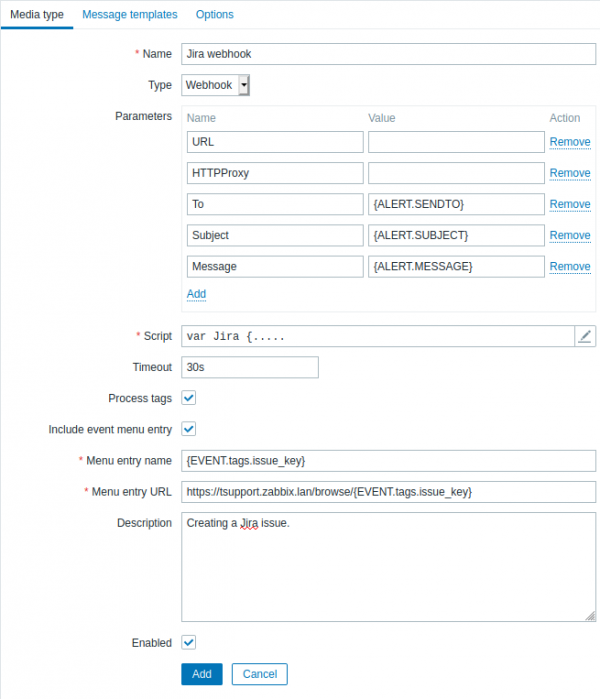The image size is (600, 699).
Task: Remove the Message parameter row
Action: coord(570,266)
